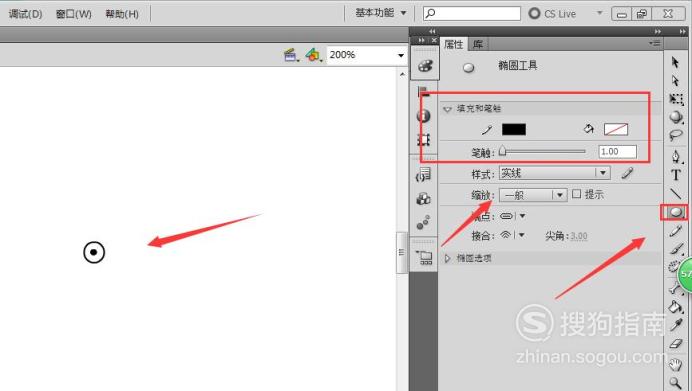Click the edit stroke style pencil icon
Screen dimensions: 692x391
click(x=627, y=173)
